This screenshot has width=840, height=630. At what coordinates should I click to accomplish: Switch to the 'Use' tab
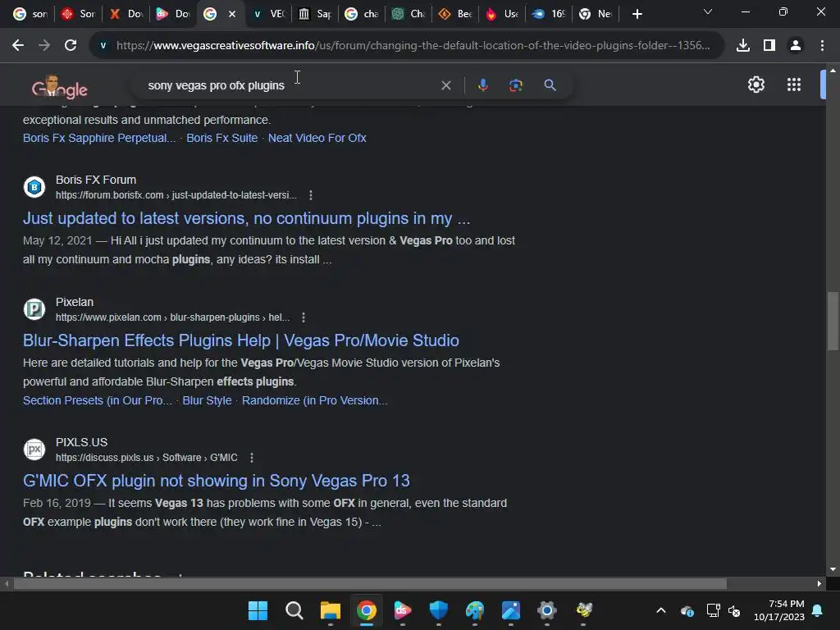(503, 14)
